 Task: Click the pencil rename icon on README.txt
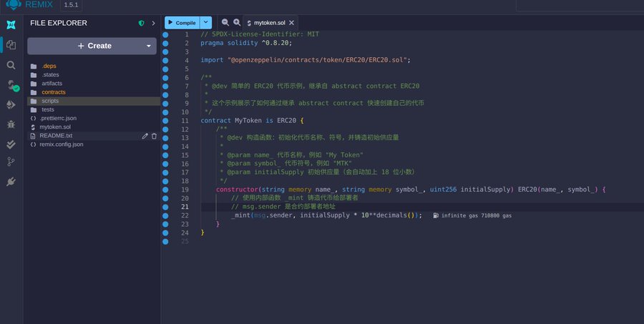tap(145, 136)
